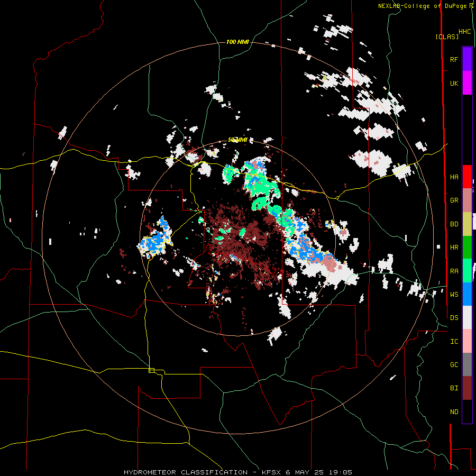
Task: Select the WS blue legend swatch
Action: click(467, 294)
